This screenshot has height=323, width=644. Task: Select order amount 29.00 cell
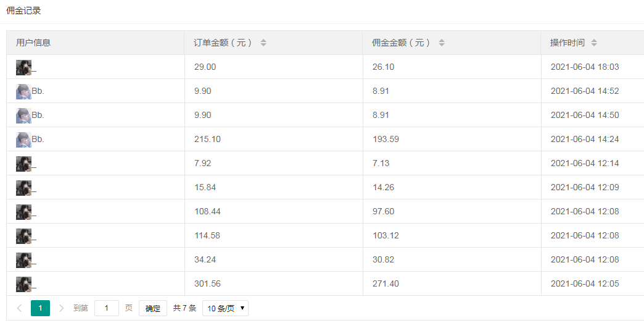pos(273,67)
